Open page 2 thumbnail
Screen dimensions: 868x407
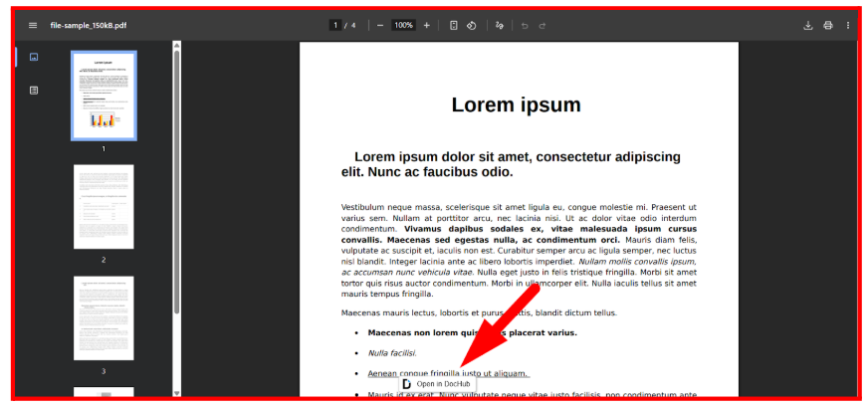click(104, 207)
